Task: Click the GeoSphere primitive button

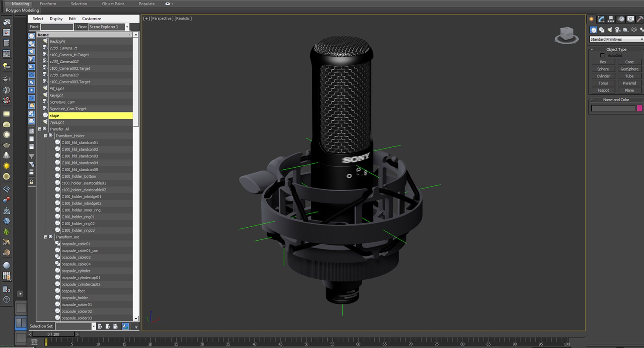Action: click(x=629, y=69)
